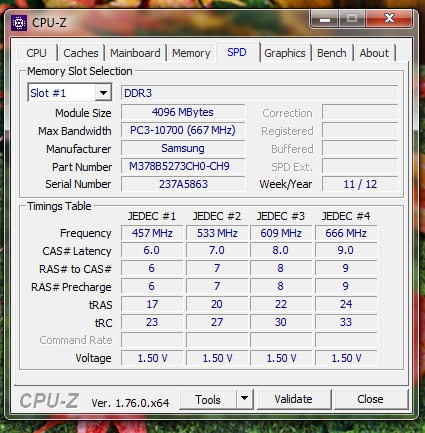Click the empty Buffered field
This screenshot has height=433, width=425.
click(360, 148)
